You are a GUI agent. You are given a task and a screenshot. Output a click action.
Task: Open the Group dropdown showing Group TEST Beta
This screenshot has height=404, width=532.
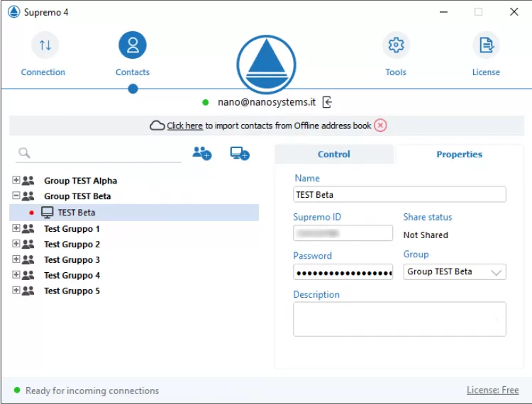coord(455,272)
